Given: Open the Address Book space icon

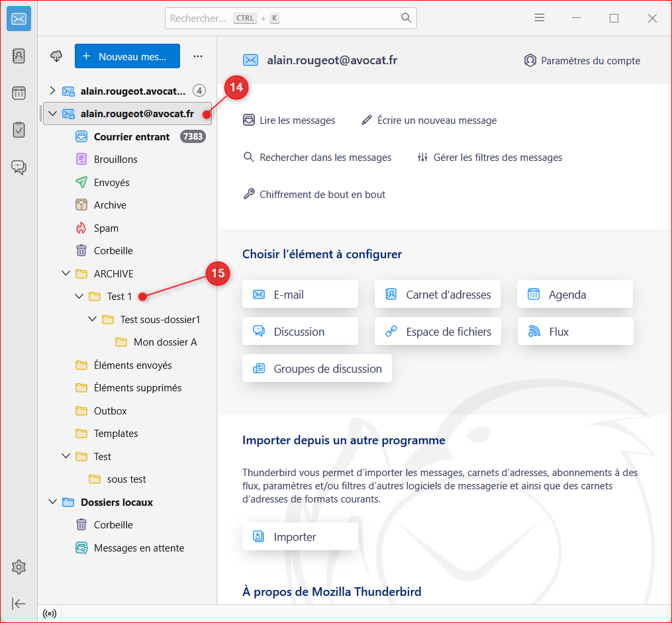Looking at the screenshot, I should point(19,56).
